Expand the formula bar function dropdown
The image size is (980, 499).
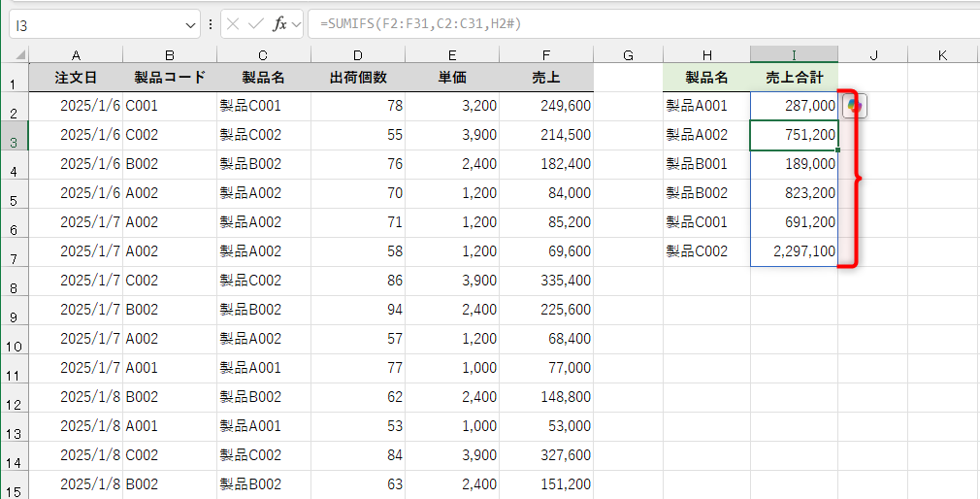pos(296,25)
